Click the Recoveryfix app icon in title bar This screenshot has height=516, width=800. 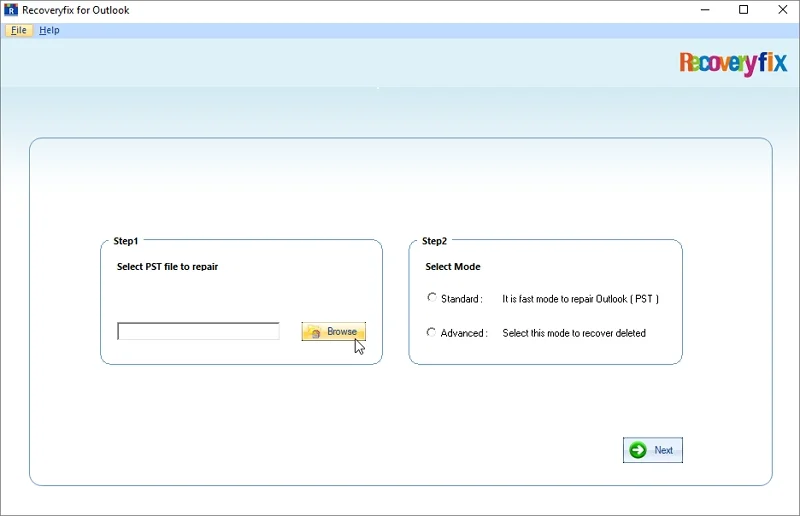11,10
